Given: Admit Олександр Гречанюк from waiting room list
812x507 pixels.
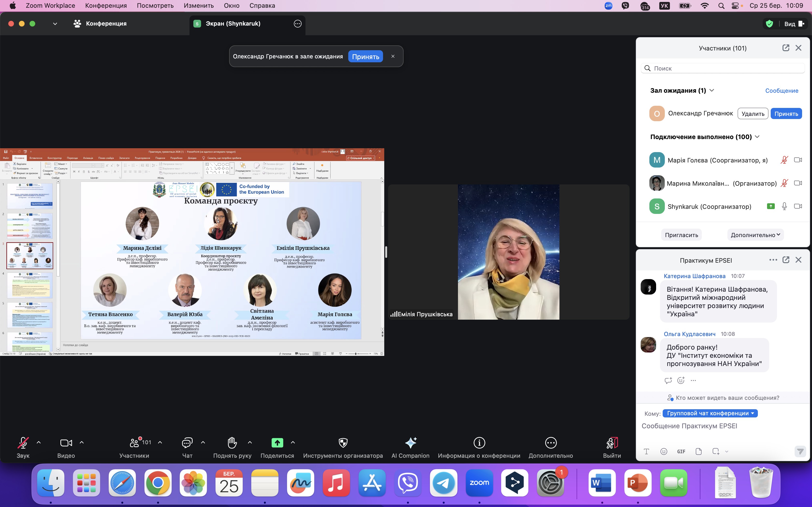Looking at the screenshot, I should pos(786,114).
